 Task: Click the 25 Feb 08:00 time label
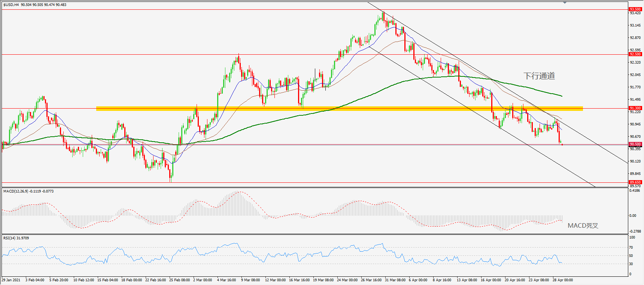[179, 280]
